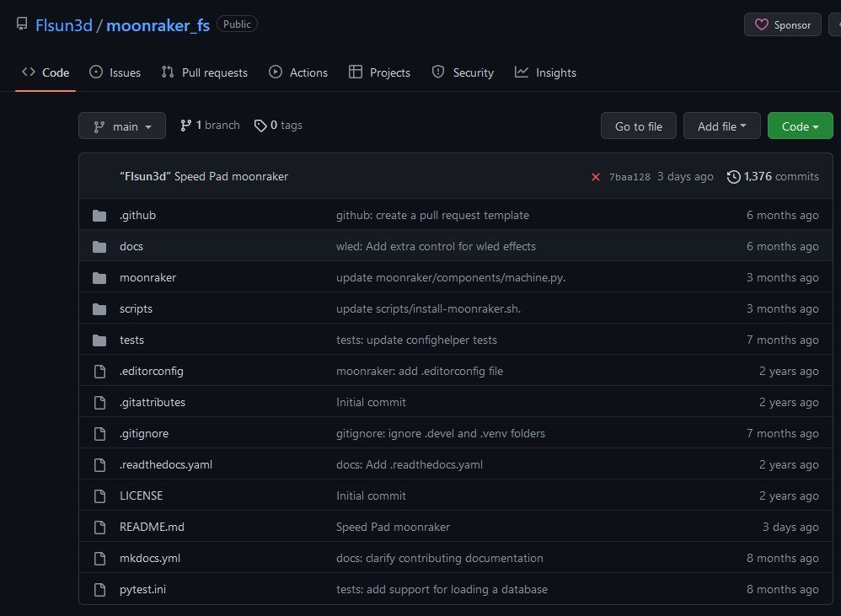
Task: Click the tags icon next to 0 tags
Action: pos(260,126)
